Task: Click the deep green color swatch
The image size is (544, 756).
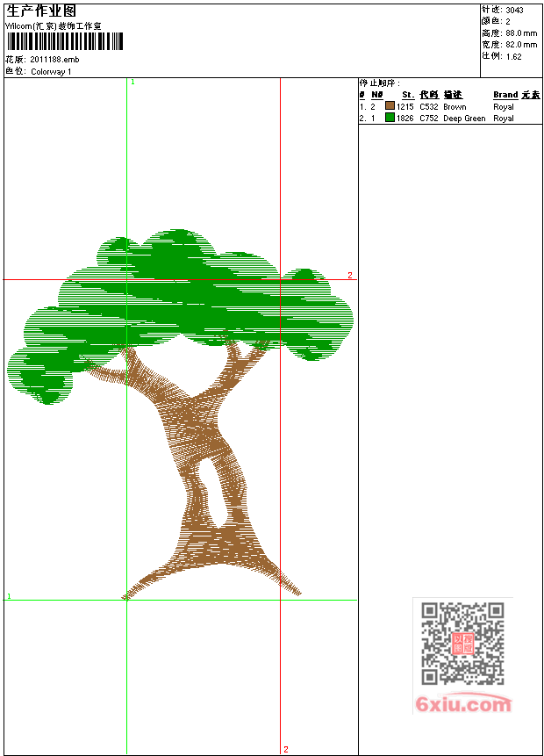Action: (x=390, y=118)
